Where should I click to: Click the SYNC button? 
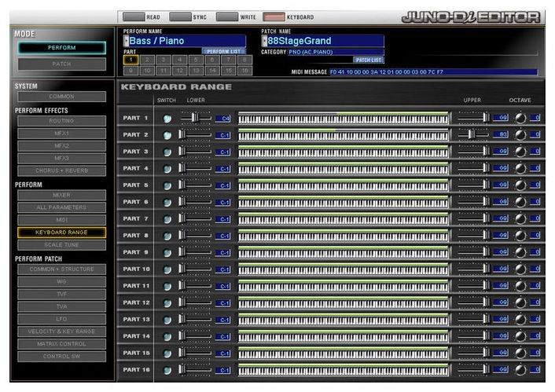[x=181, y=16]
